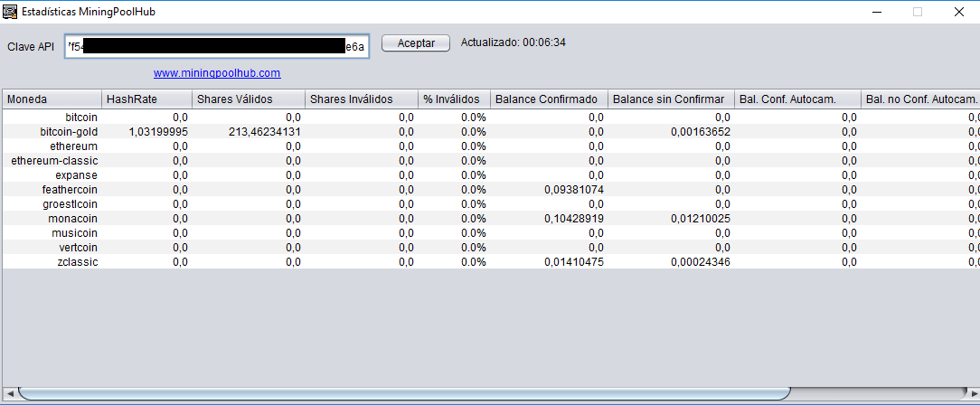Select the zclassic row

pyautogui.click(x=491, y=262)
